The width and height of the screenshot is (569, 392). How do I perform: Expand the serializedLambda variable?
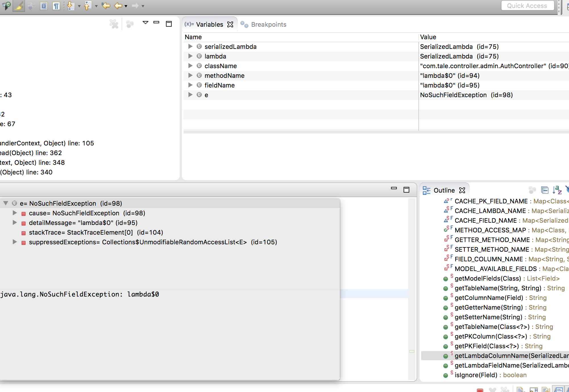click(190, 47)
